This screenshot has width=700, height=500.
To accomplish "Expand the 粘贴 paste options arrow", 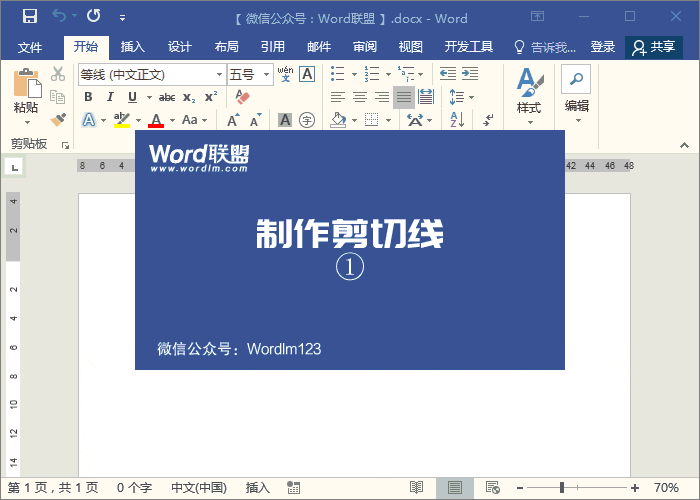I will (x=27, y=122).
